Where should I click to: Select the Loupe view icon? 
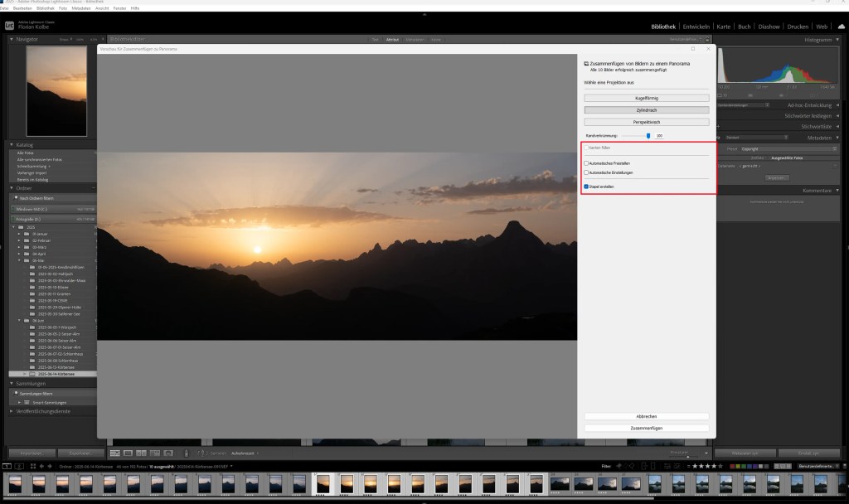point(128,453)
